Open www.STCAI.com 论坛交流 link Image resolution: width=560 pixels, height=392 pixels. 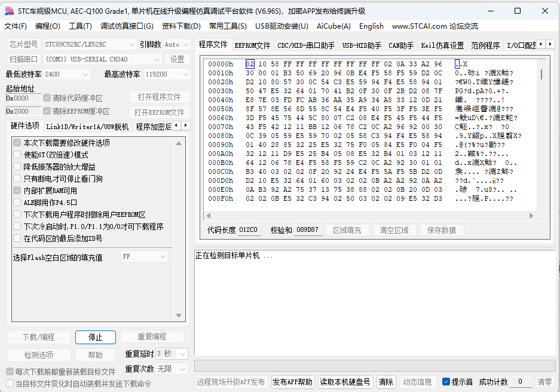(x=434, y=26)
